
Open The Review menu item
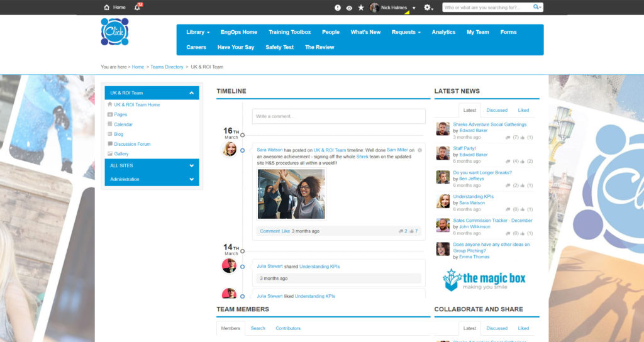pyautogui.click(x=319, y=47)
